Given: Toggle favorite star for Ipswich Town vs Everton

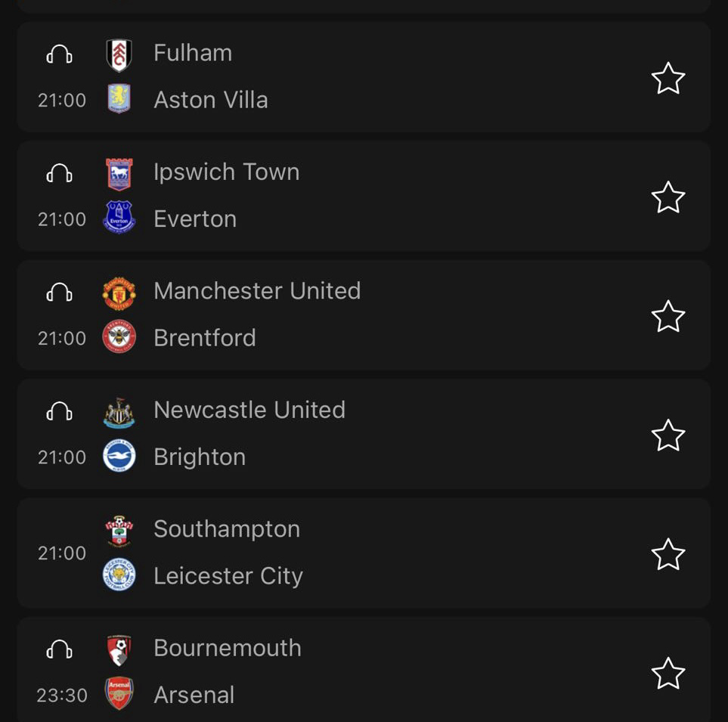Looking at the screenshot, I should 668,197.
